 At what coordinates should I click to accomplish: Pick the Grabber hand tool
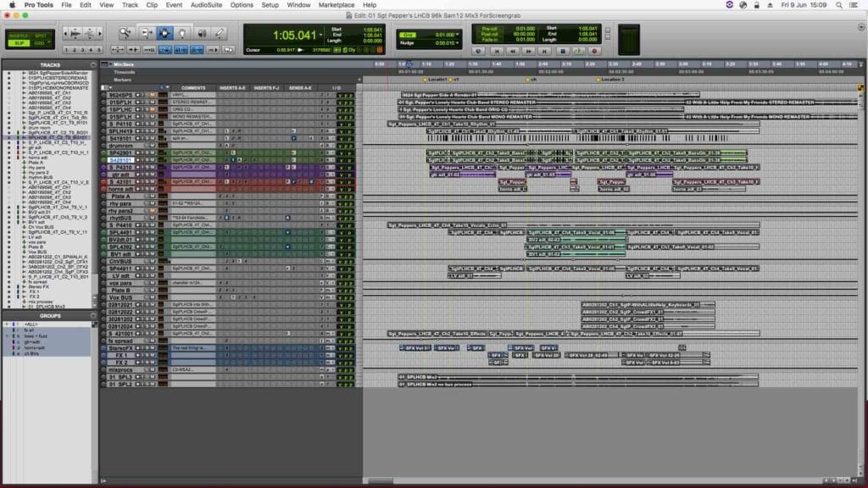click(x=182, y=34)
